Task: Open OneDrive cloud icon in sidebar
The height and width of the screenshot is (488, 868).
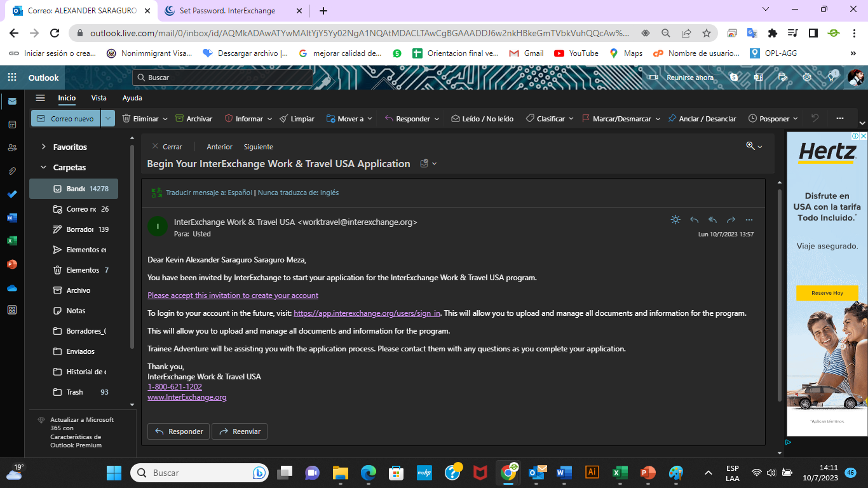Action: [x=12, y=288]
